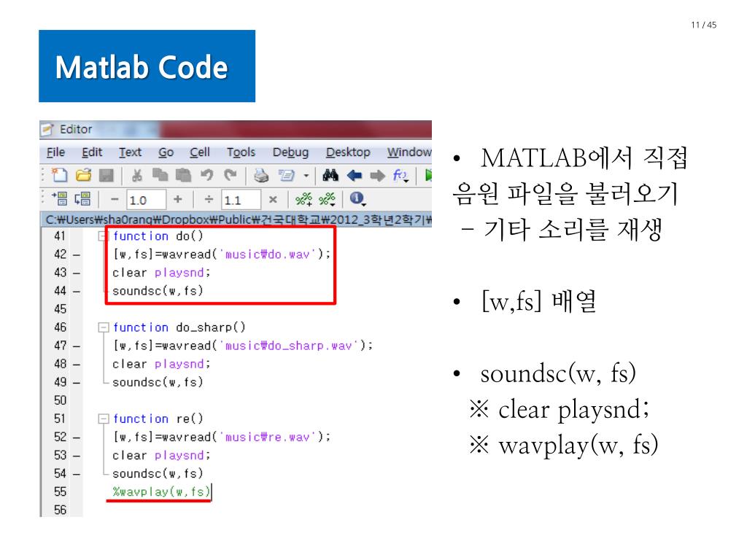The image size is (747, 560).
Task: Click the 1.0 increment value field
Action: 146,200
